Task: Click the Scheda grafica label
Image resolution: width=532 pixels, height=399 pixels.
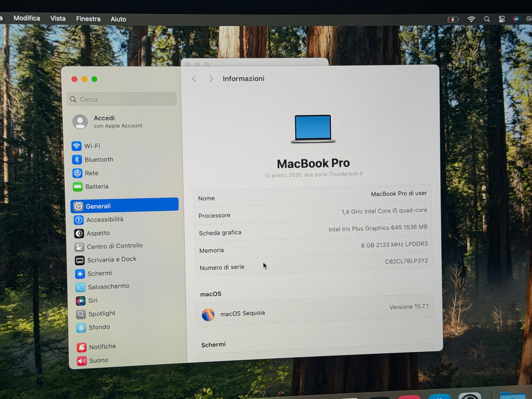Action: pyautogui.click(x=220, y=233)
